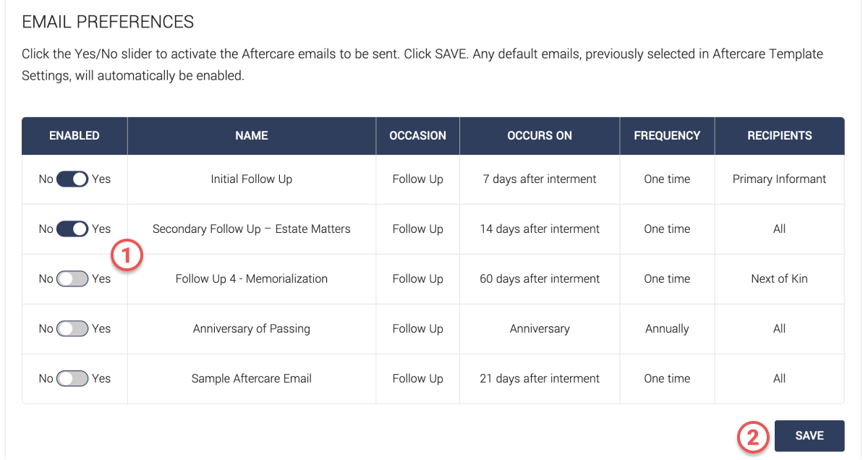Select the OCCASION column header
This screenshot has width=868, height=460.
coord(418,135)
